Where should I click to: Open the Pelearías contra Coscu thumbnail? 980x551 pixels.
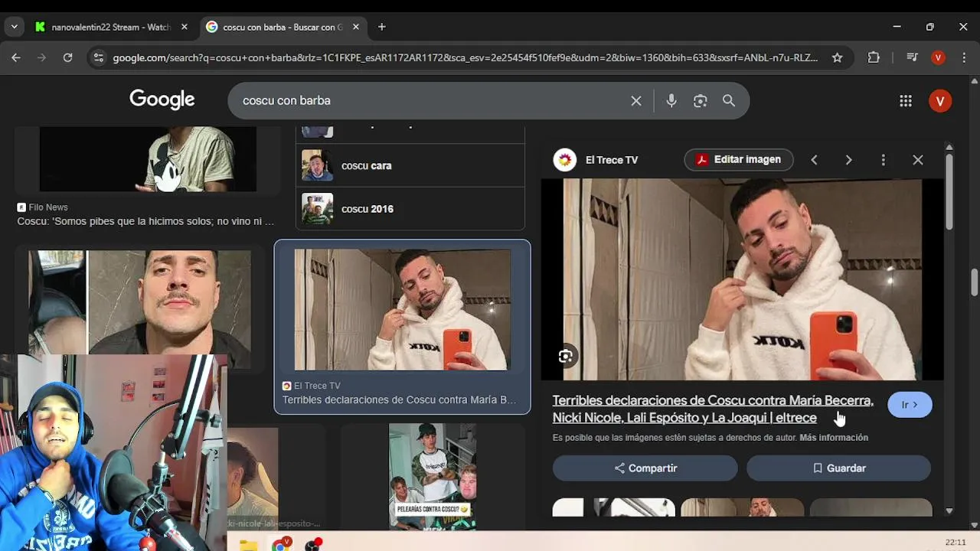[x=433, y=477]
